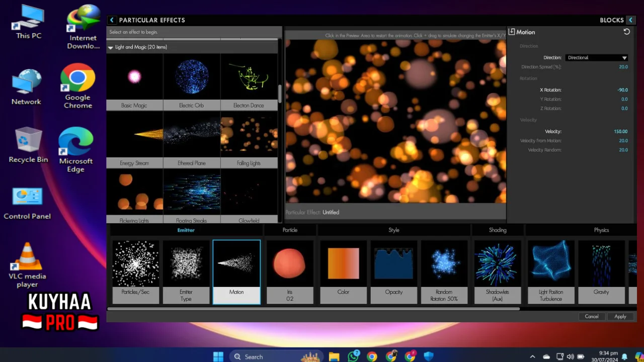Select the Motion block
Image resolution: width=644 pixels, height=362 pixels.
click(236, 271)
